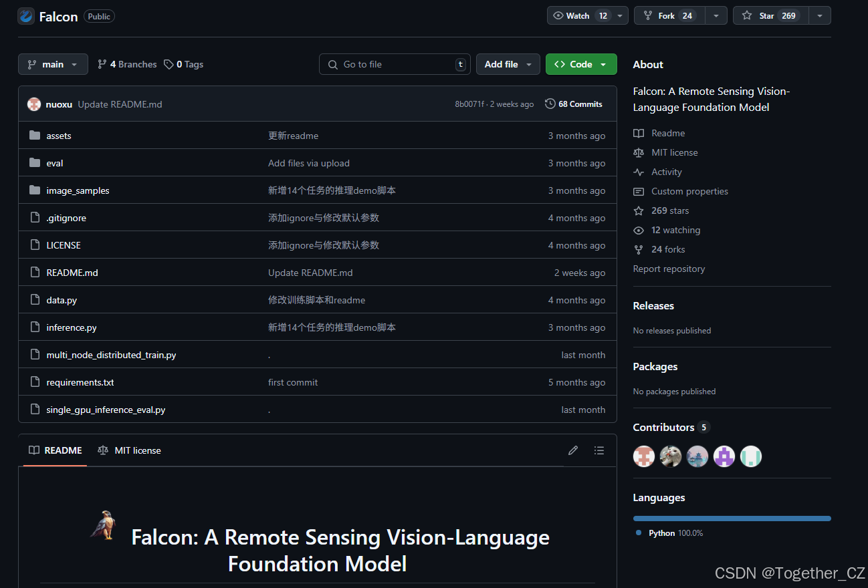This screenshot has width=868, height=588.
Task: Open the README outline list icon
Action: click(599, 450)
